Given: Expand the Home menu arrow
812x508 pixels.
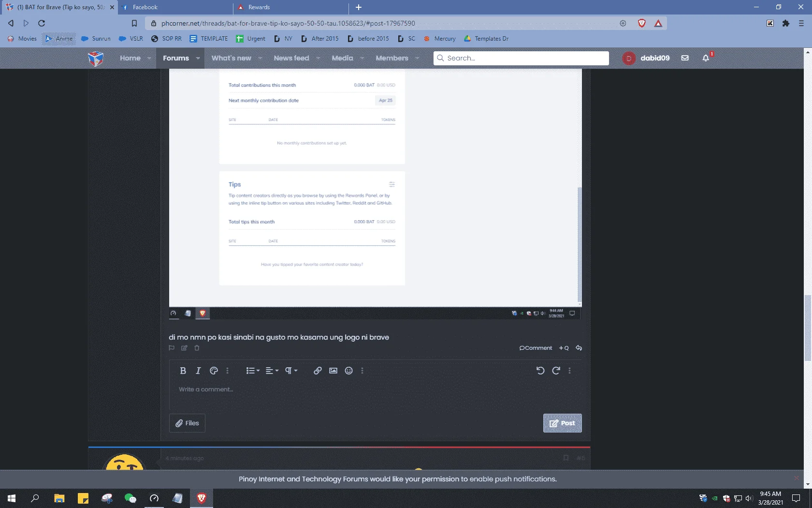Looking at the screenshot, I should coord(149,58).
